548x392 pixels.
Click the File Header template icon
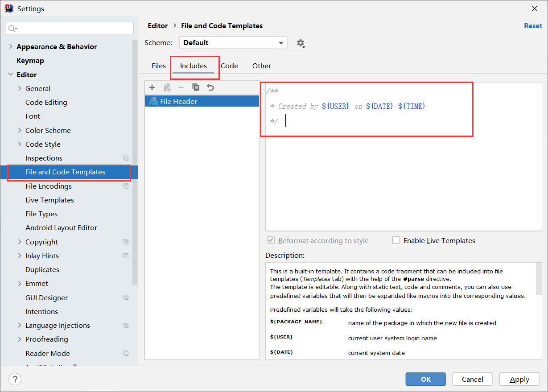[153, 101]
